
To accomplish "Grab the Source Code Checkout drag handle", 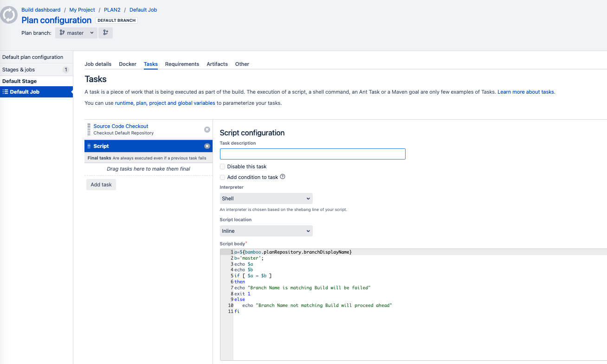I will tap(89, 129).
